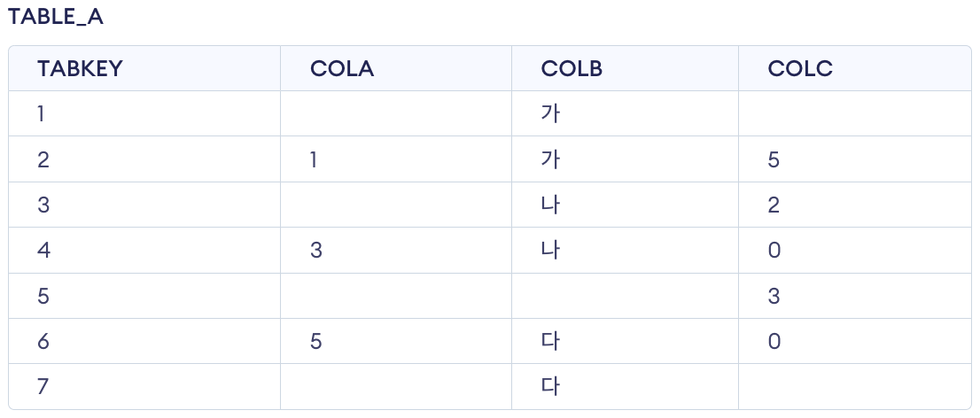The width and height of the screenshot is (980, 418).
Task: Click TABKEY cell with value 7
Action: coord(43,387)
